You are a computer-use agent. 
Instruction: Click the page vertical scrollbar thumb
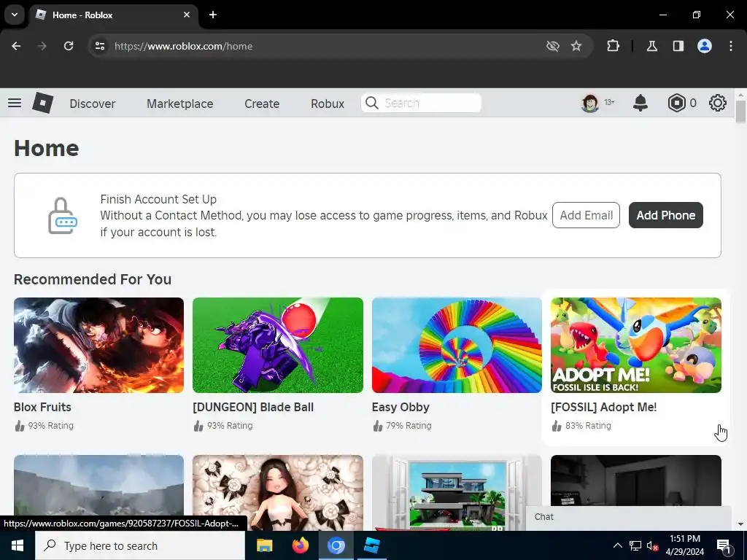click(x=740, y=112)
